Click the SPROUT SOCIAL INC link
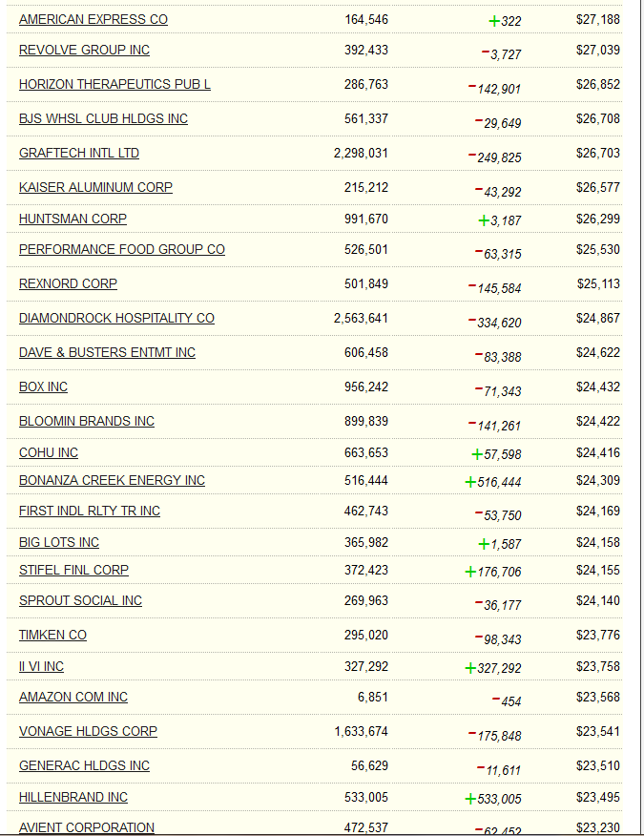Viewport: 644px width, 836px height. pyautogui.click(x=80, y=601)
